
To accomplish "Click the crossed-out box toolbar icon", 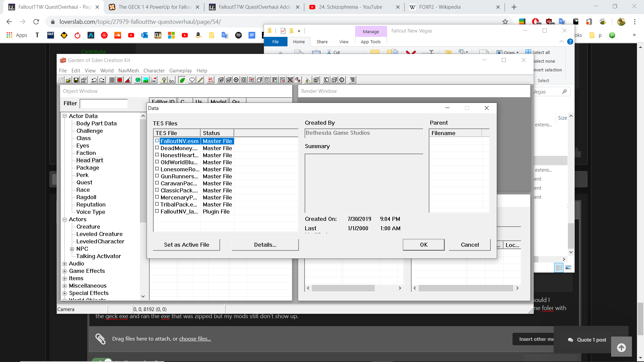I will (x=290, y=80).
